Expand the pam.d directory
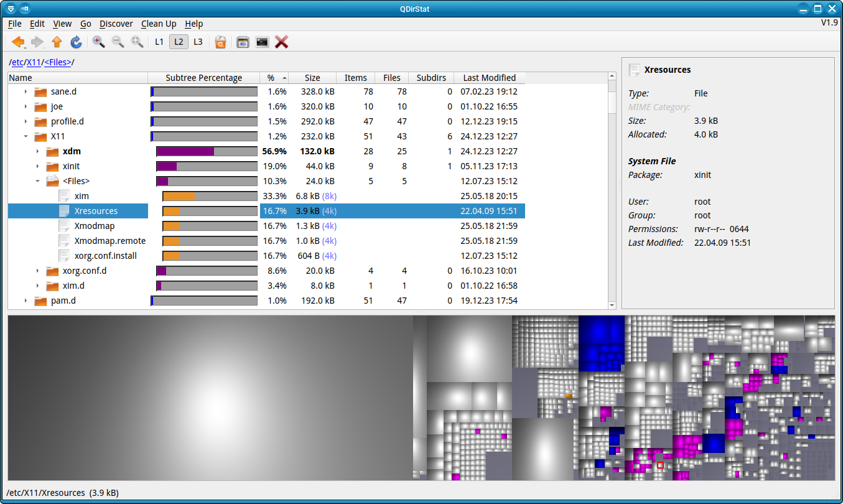The width and height of the screenshot is (843, 504). click(x=26, y=301)
